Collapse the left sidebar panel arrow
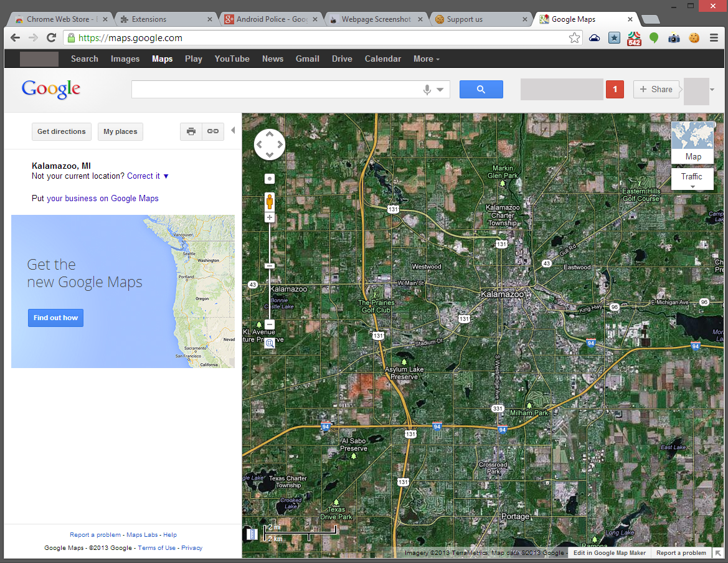The image size is (728, 563). pyautogui.click(x=233, y=131)
